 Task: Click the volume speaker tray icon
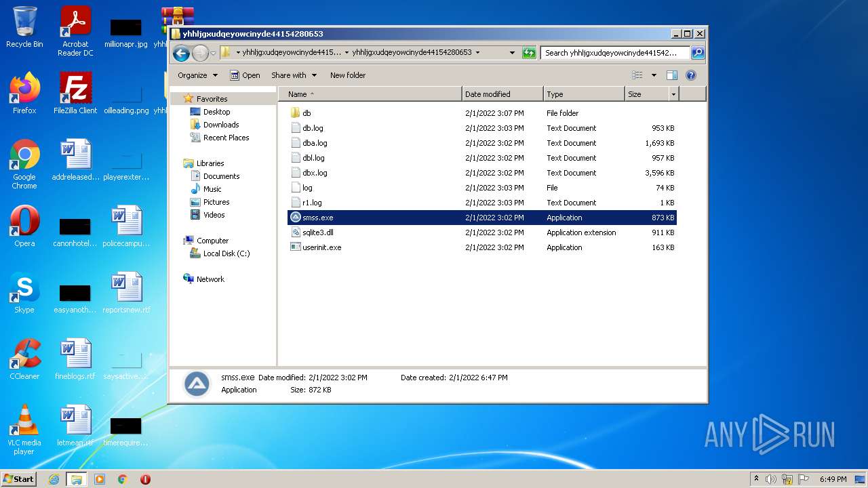[x=771, y=479]
